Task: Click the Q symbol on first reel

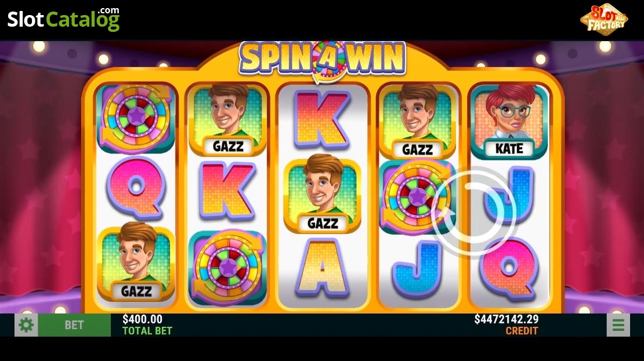Action: click(x=136, y=188)
